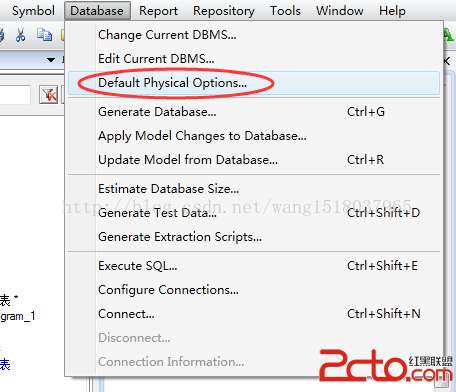456x392 pixels.
Task: Choose Update Model from Database...
Action: tap(254, 160)
